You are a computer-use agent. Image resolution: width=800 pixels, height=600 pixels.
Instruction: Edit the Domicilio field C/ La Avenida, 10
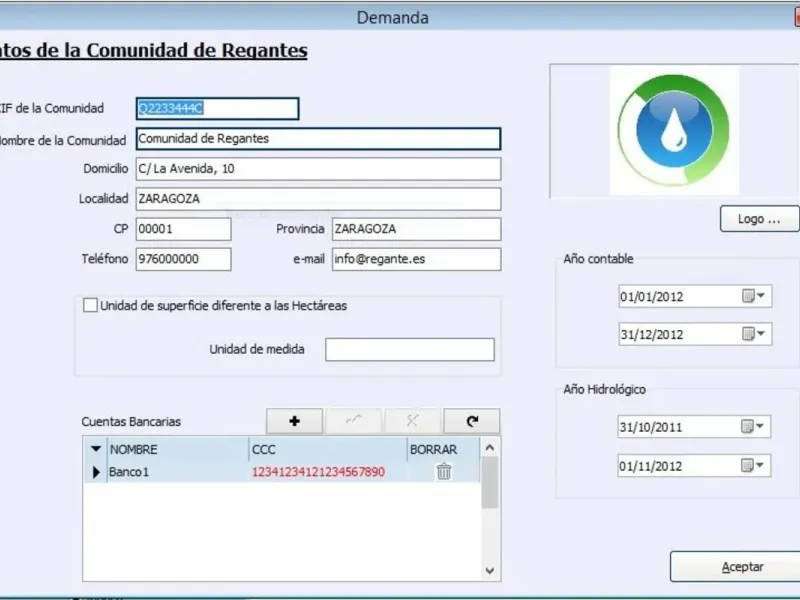(318, 169)
